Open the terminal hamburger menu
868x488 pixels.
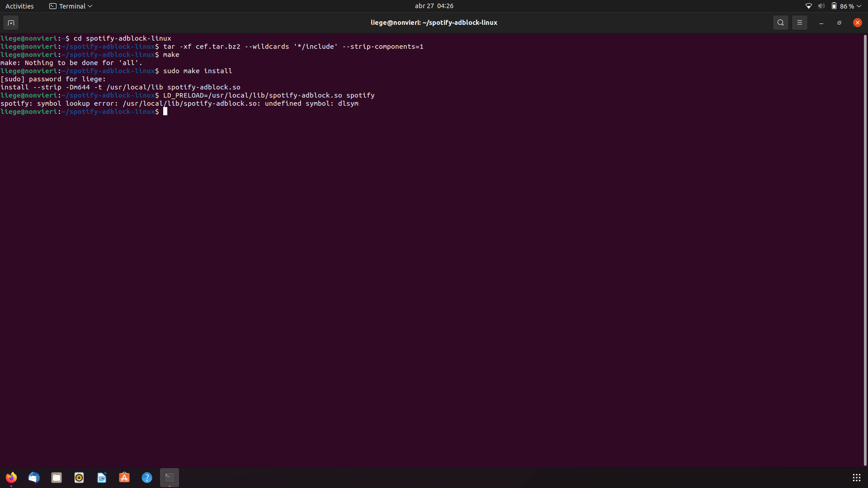[x=800, y=22]
